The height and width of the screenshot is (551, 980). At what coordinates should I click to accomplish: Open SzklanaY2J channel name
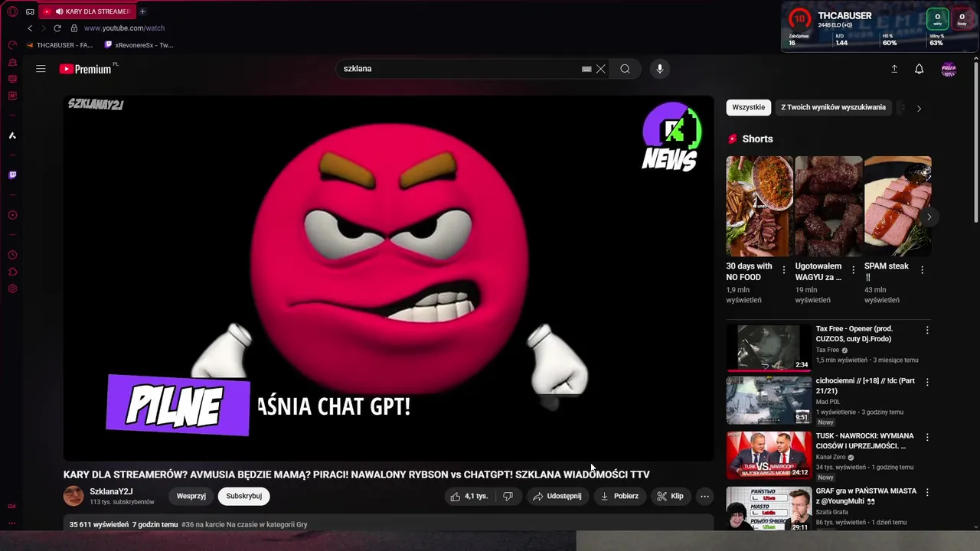(111, 491)
